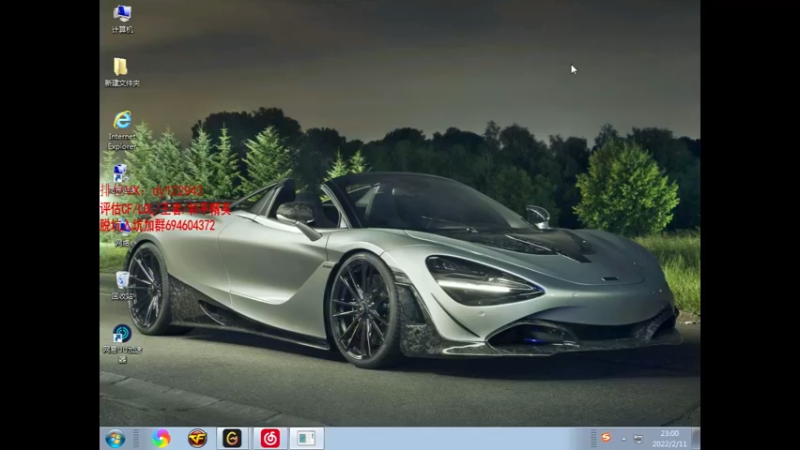Launch the CrossFire CF taskbar icon
Image resolution: width=800 pixels, height=450 pixels.
(197, 439)
